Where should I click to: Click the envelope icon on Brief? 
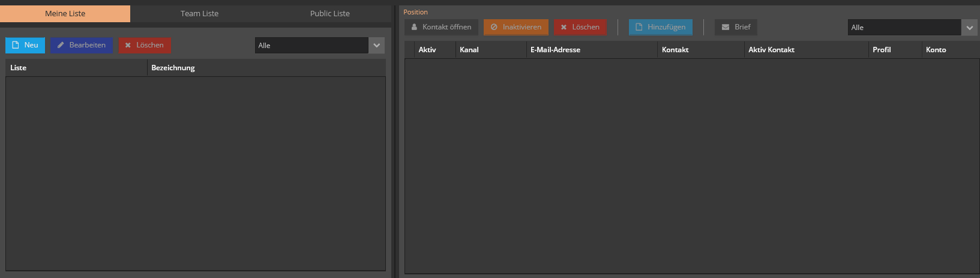pos(726,27)
